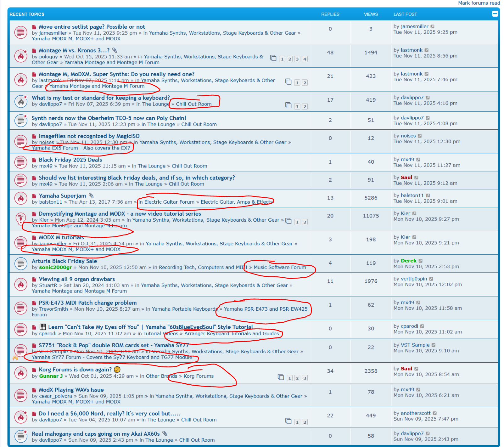Screen dimensions: 504x447
Task: Open topic 'Move entire setlist page? Possible or not'
Action: (x=92, y=27)
